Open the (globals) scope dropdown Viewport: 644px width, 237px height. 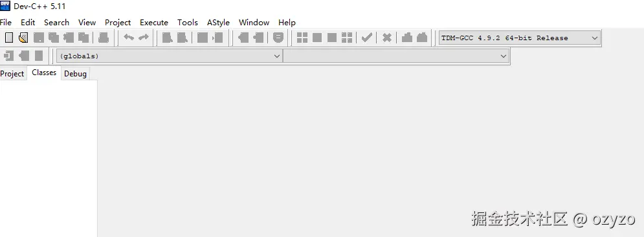coord(169,56)
